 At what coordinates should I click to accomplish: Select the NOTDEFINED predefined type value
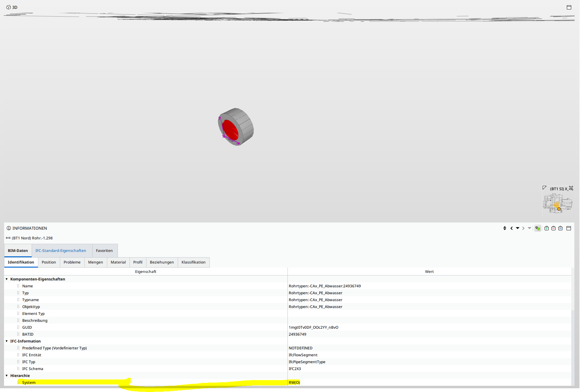[x=301, y=348]
